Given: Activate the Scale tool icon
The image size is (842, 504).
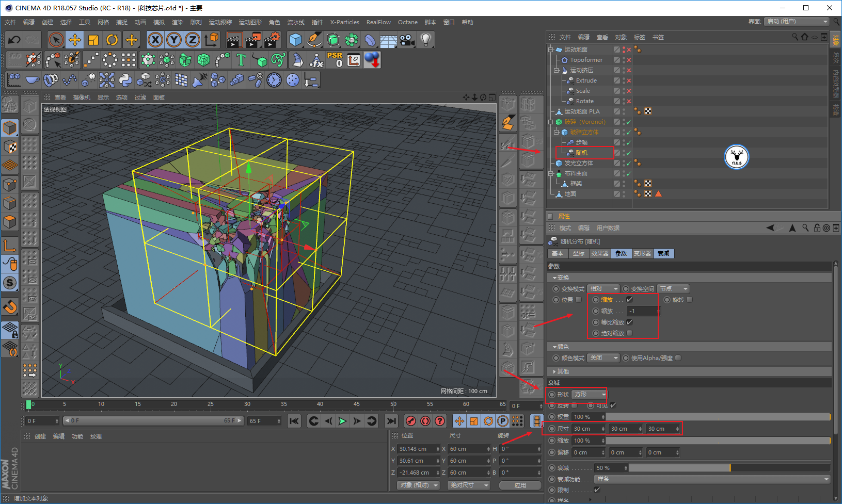Looking at the screenshot, I should [x=93, y=40].
